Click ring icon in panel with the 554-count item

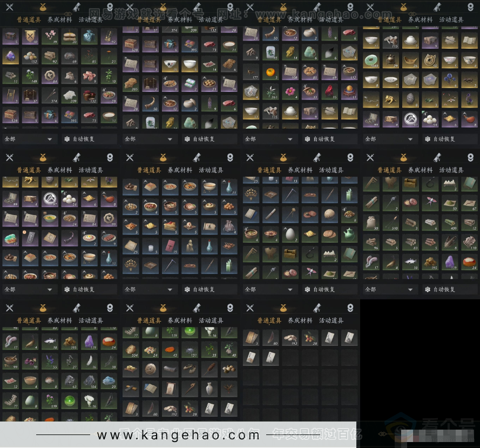tap(230, 307)
